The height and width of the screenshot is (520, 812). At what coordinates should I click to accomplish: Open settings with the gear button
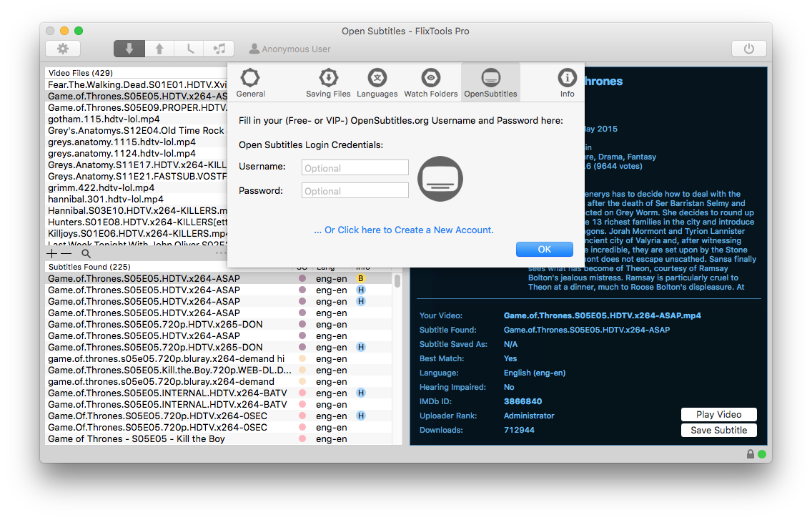[63, 49]
